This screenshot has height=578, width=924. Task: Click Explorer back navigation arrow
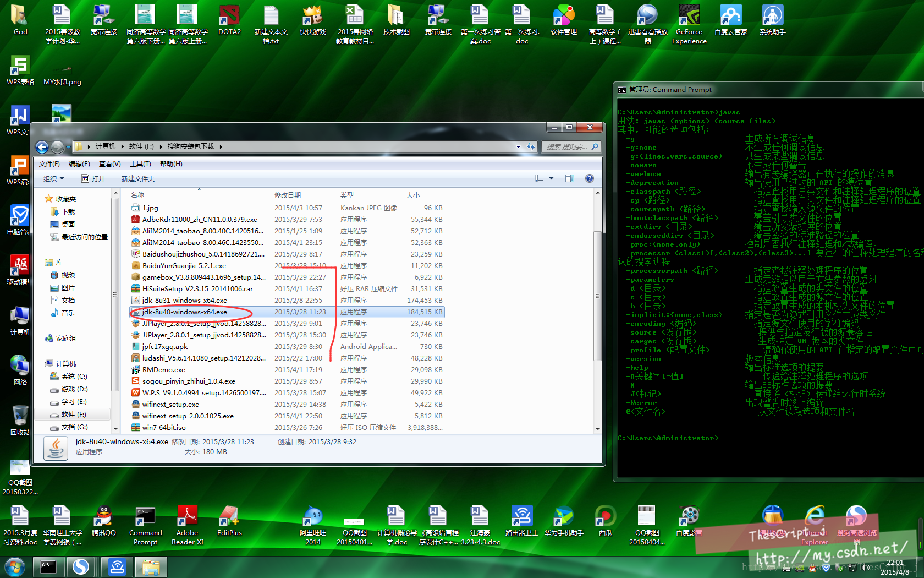[42, 147]
